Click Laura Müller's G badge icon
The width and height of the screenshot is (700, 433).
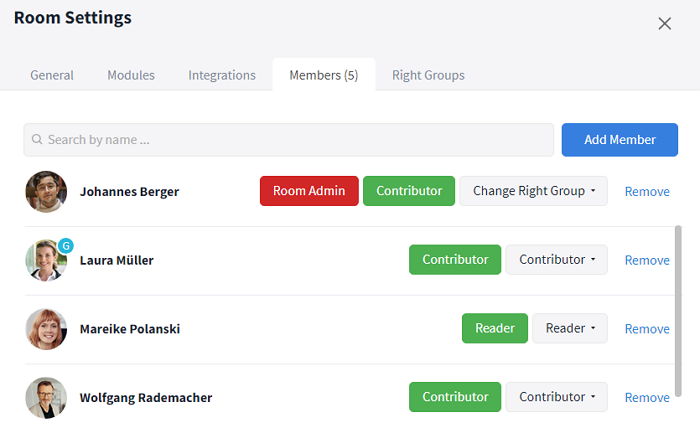(x=66, y=246)
